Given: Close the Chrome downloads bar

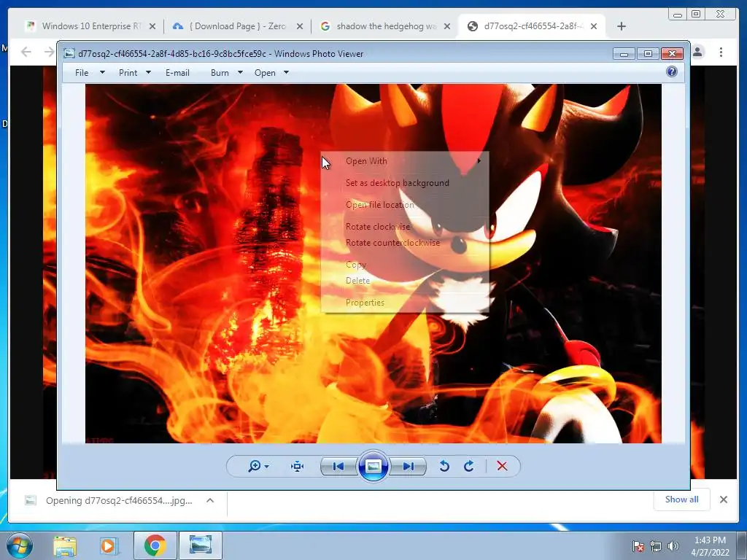Looking at the screenshot, I should (x=724, y=499).
